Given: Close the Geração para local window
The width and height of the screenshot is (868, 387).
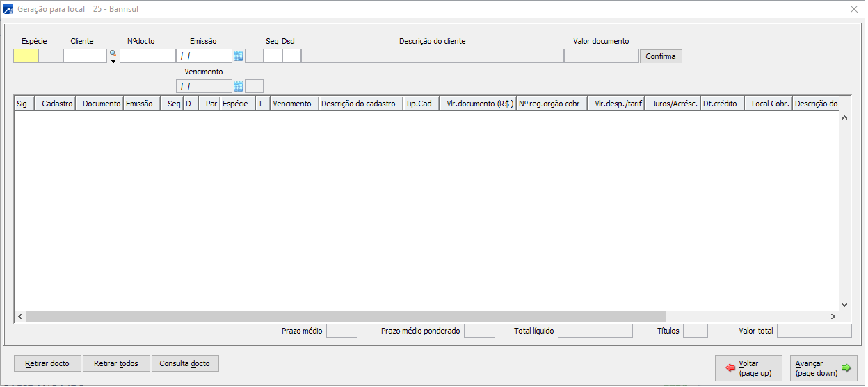Looking at the screenshot, I should 854,10.
